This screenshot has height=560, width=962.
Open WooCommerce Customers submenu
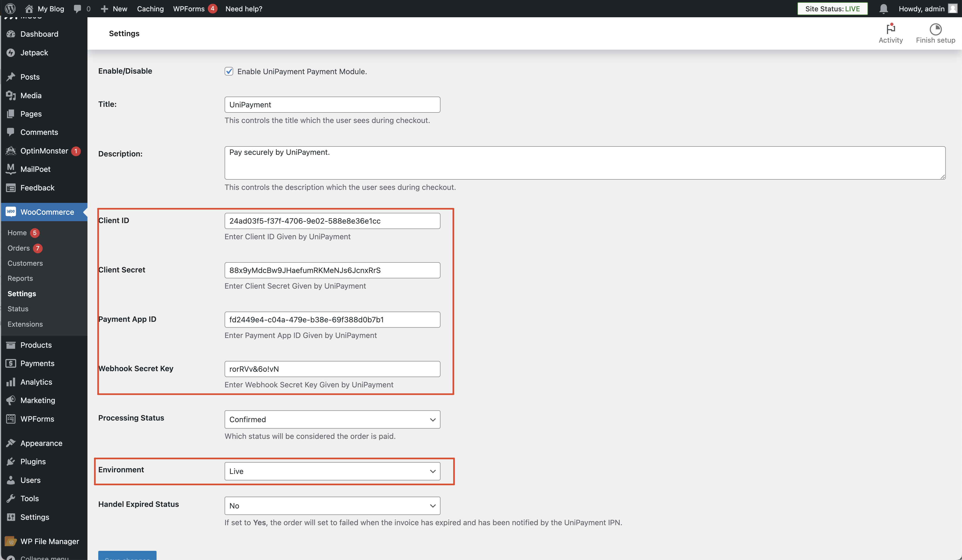[25, 263]
